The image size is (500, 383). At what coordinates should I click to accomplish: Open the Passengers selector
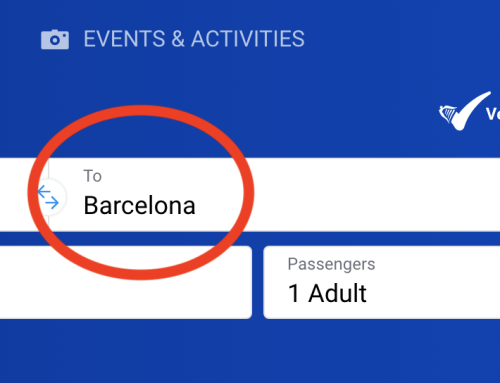coord(382,282)
